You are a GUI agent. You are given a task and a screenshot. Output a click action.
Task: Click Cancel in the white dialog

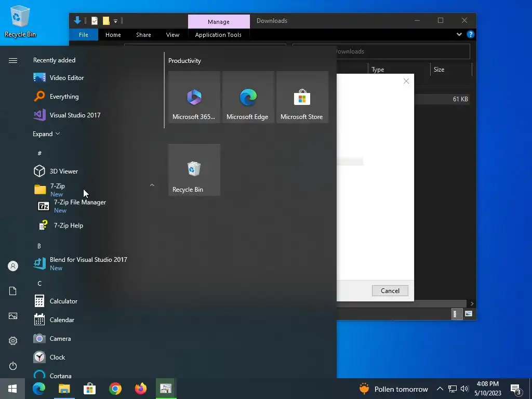(x=390, y=290)
